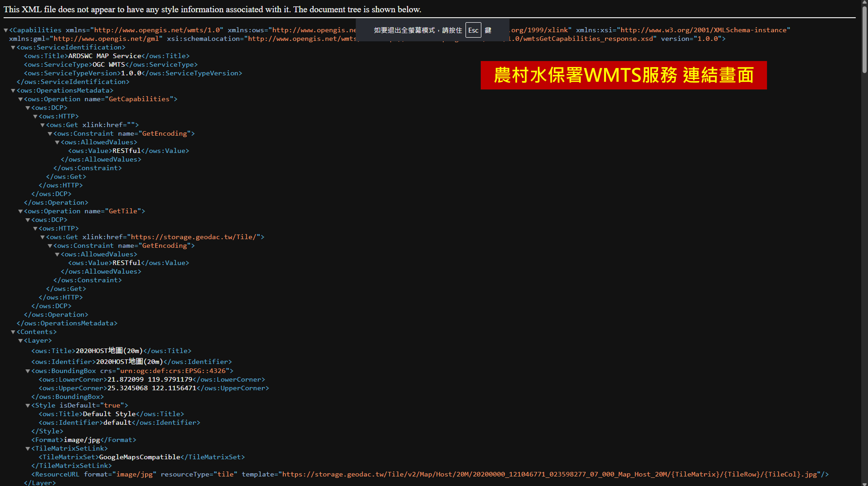Collapse ows:HTTP node under GetCapabilities
868x486 pixels.
coord(35,116)
